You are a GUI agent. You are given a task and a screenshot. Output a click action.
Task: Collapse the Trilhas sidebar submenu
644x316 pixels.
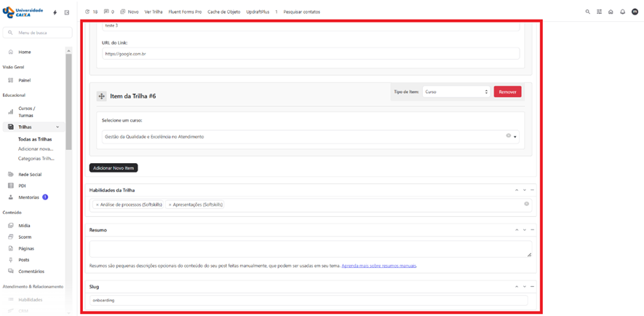click(57, 127)
